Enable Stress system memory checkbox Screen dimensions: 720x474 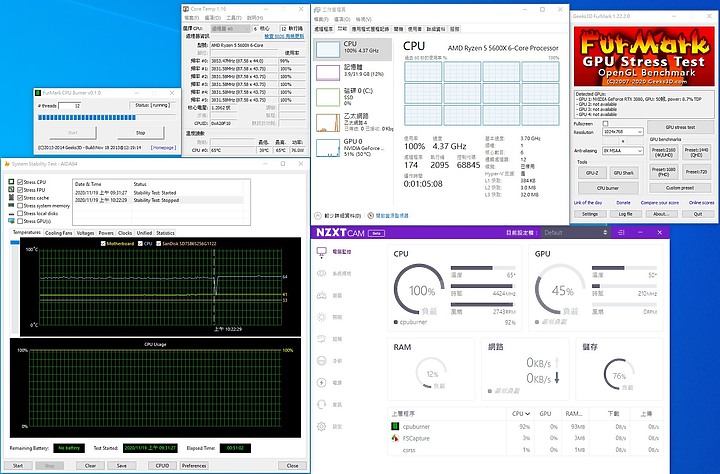(x=20, y=205)
